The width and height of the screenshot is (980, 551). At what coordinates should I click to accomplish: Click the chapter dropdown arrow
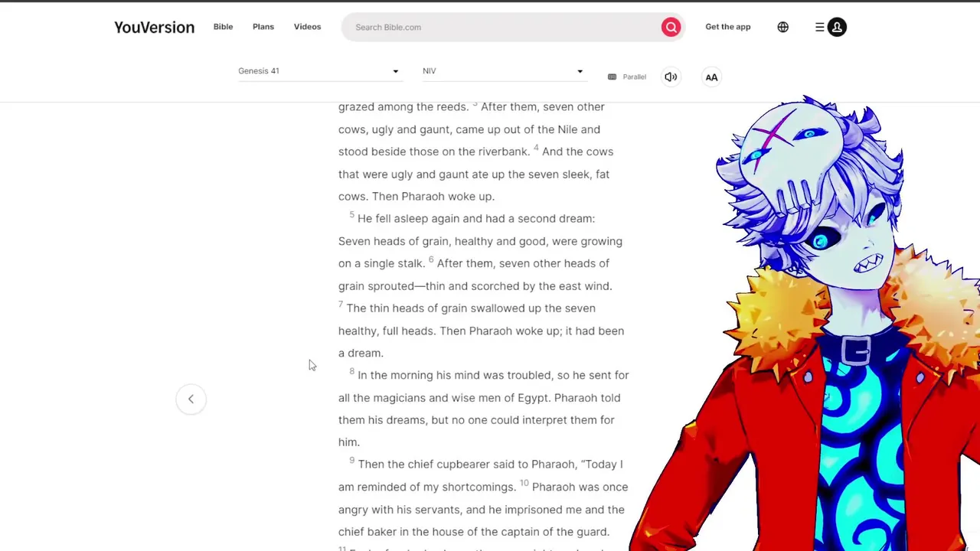pyautogui.click(x=396, y=72)
